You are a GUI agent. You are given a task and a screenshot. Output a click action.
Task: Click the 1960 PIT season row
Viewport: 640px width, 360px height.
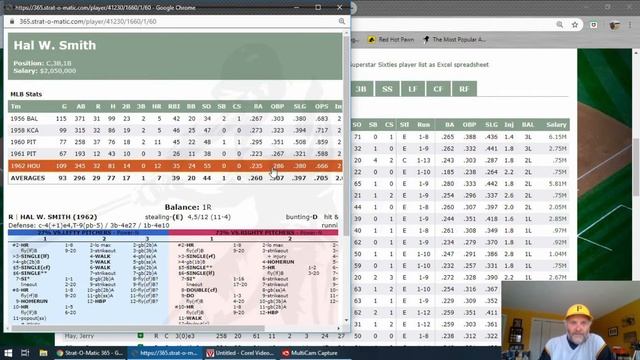click(175, 142)
